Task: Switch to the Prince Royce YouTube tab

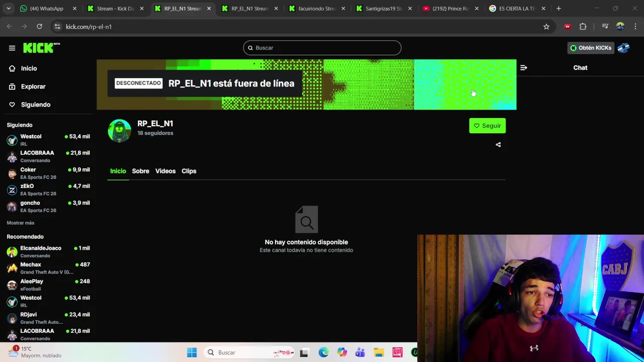Action: tap(451, 9)
